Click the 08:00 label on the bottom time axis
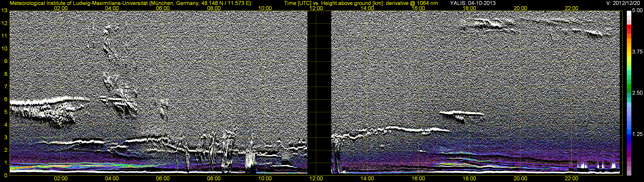Viewport: 644px width, 182px height. click(214, 179)
